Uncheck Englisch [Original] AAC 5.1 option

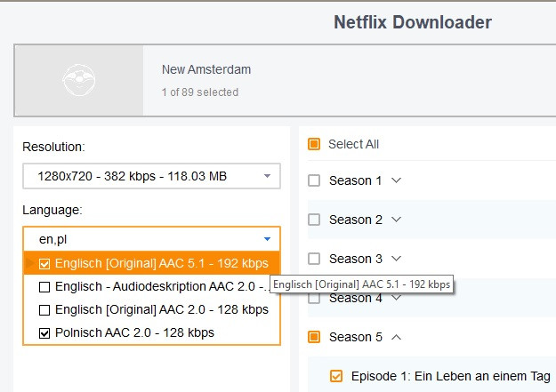[44, 263]
